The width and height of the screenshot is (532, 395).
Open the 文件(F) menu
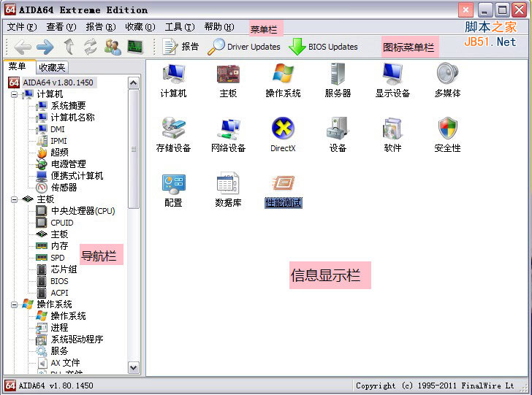(22, 27)
